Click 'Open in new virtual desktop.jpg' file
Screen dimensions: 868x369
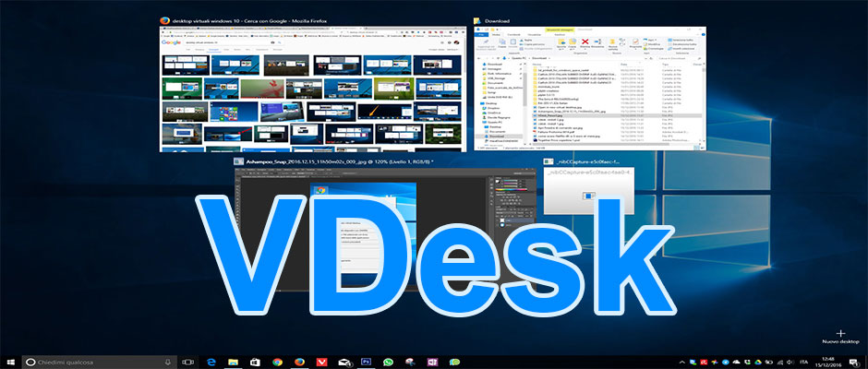click(x=560, y=107)
